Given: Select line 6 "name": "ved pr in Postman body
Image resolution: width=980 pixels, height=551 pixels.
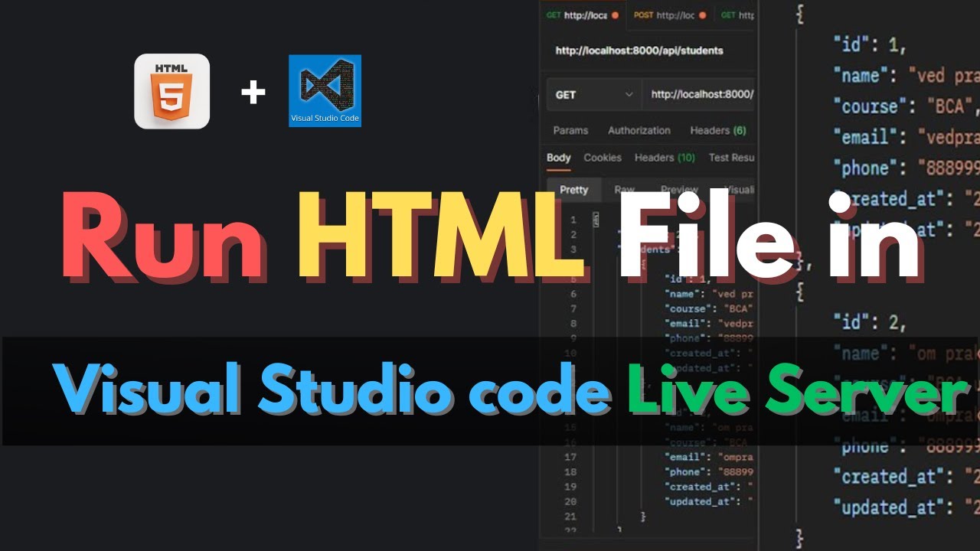Looking at the screenshot, I should tap(710, 293).
